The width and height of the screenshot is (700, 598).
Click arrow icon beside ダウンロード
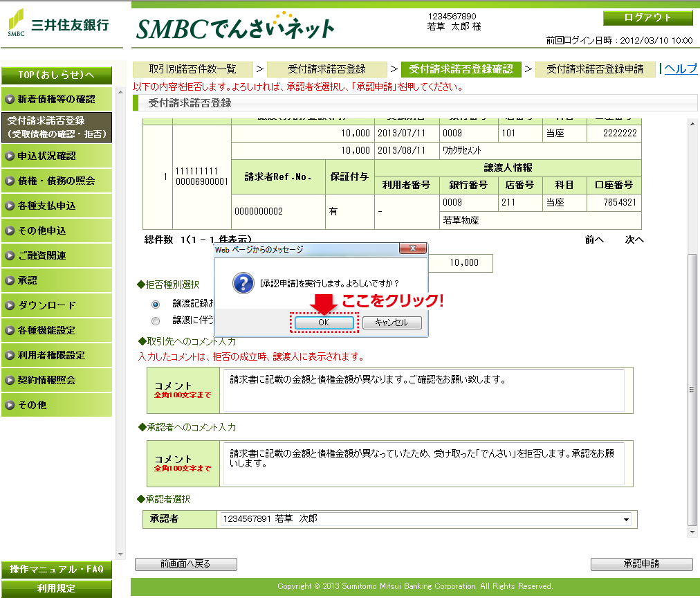coord(10,305)
